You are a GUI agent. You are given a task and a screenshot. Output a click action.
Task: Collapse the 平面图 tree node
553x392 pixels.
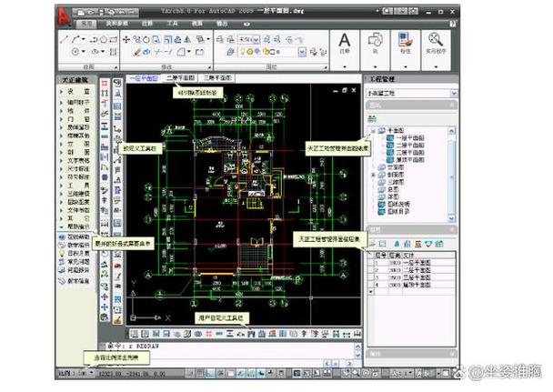374,129
